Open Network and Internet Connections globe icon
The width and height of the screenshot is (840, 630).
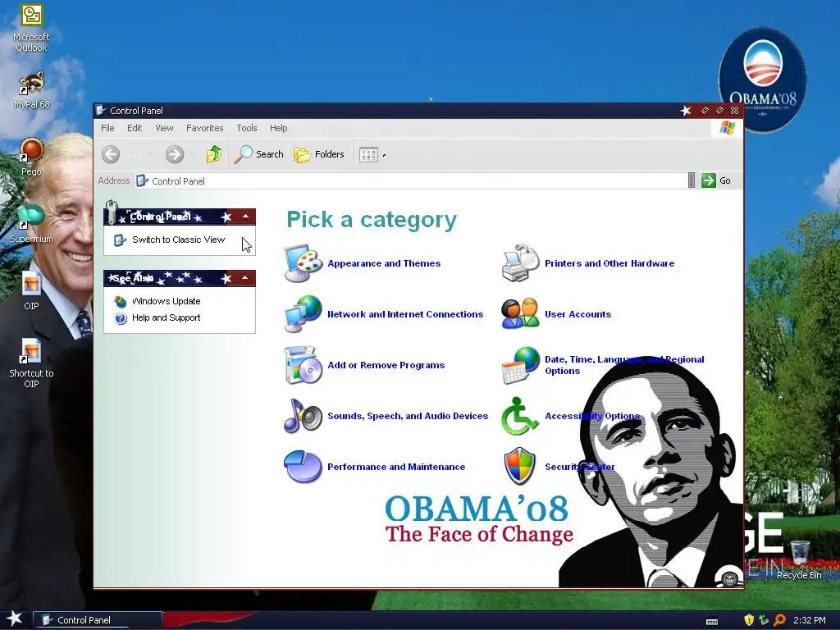click(x=304, y=314)
